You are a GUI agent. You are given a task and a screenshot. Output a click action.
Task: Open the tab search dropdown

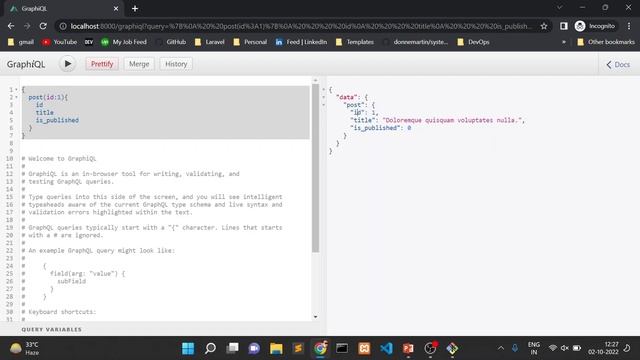pyautogui.click(x=560, y=7)
